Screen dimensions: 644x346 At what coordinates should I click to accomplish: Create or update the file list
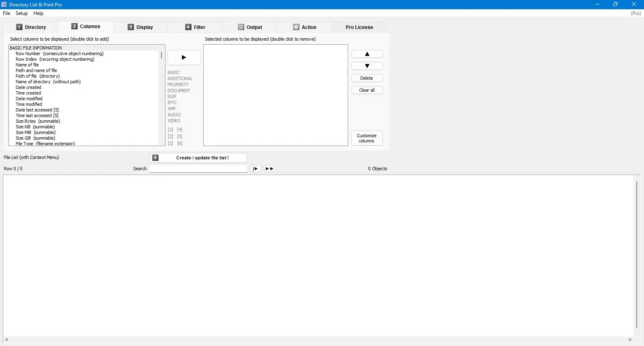click(198, 158)
